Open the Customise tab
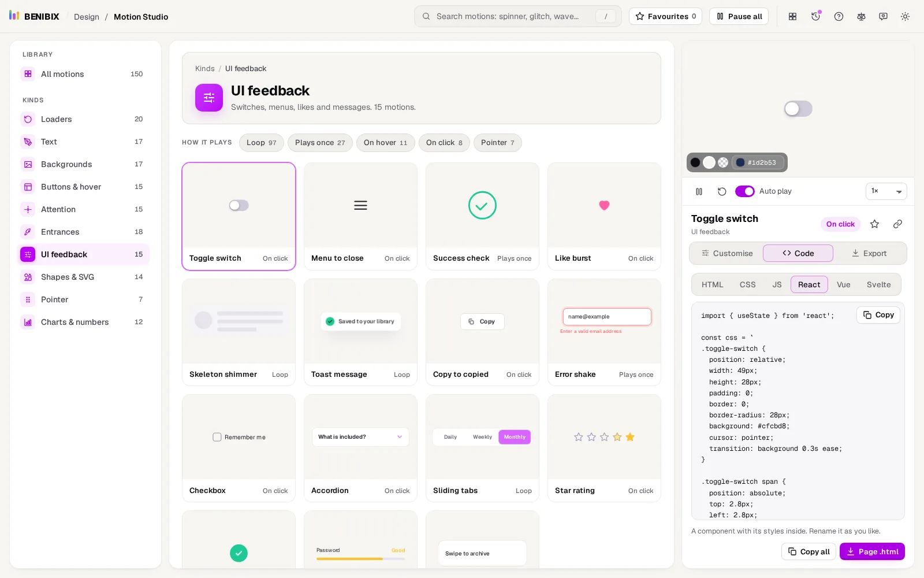Viewport: 924px width, 578px height. [727, 253]
